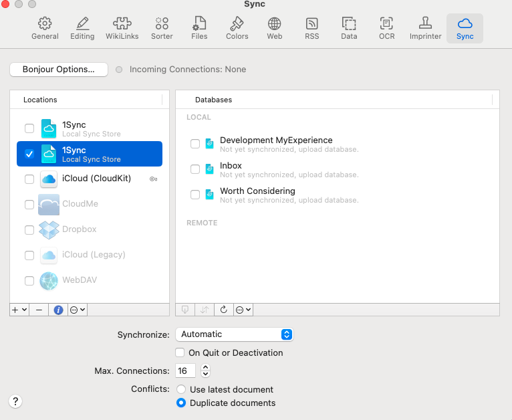This screenshot has height=420, width=512.
Task: Click the Bonjour Options button
Action: pos(59,70)
